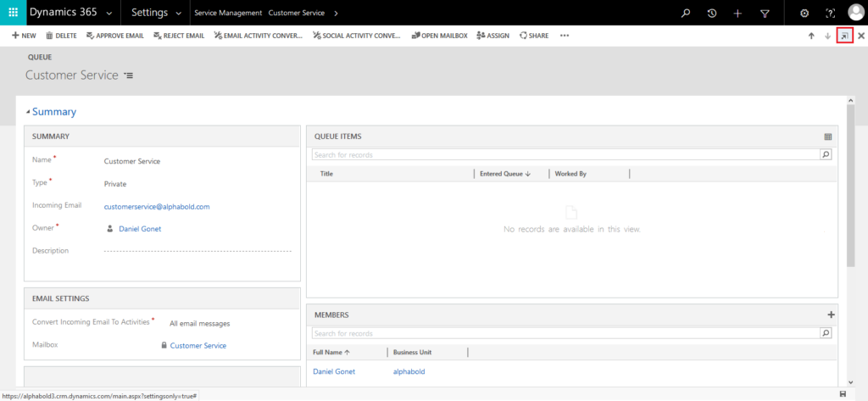Open alphabold business unit link
The image size is (868, 401).
click(409, 371)
